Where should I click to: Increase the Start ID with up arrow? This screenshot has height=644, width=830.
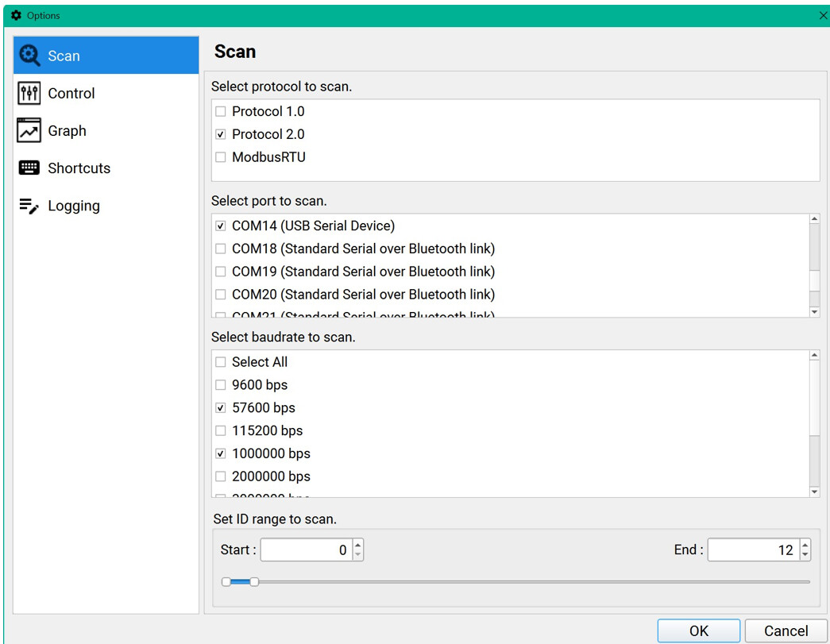358,545
